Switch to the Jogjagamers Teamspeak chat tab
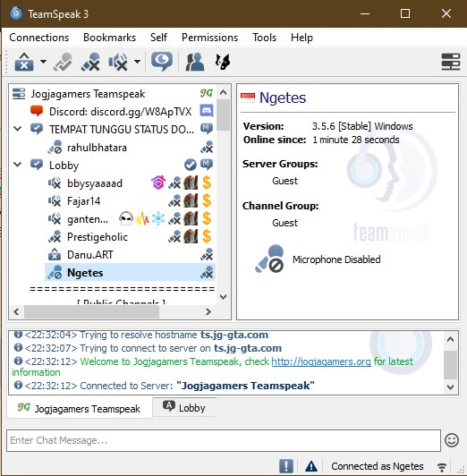This screenshot has height=476, width=467. [x=80, y=409]
